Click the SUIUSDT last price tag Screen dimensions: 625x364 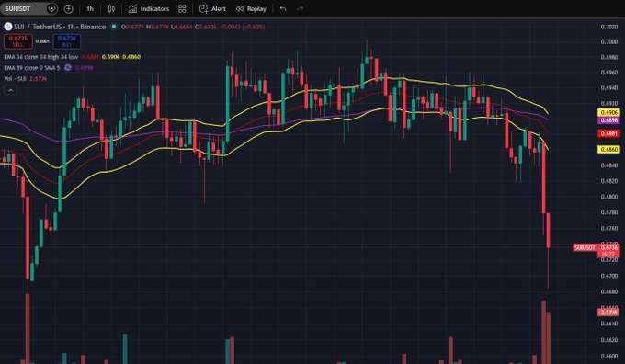[x=585, y=247]
